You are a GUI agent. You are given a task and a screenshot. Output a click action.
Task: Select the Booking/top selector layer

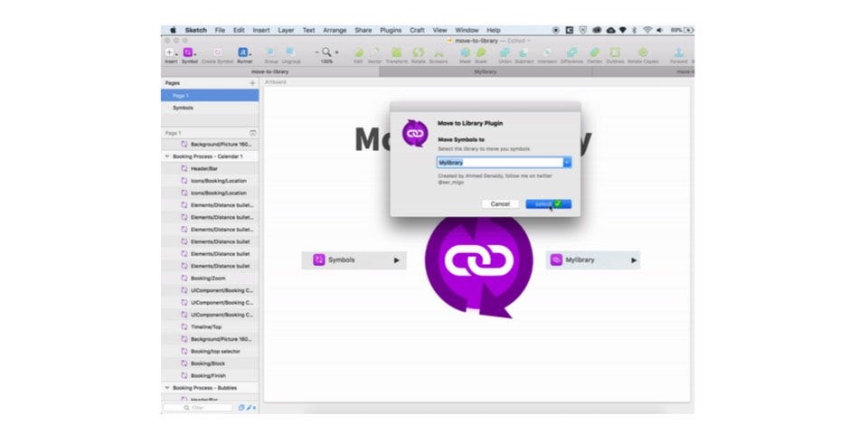[210, 351]
